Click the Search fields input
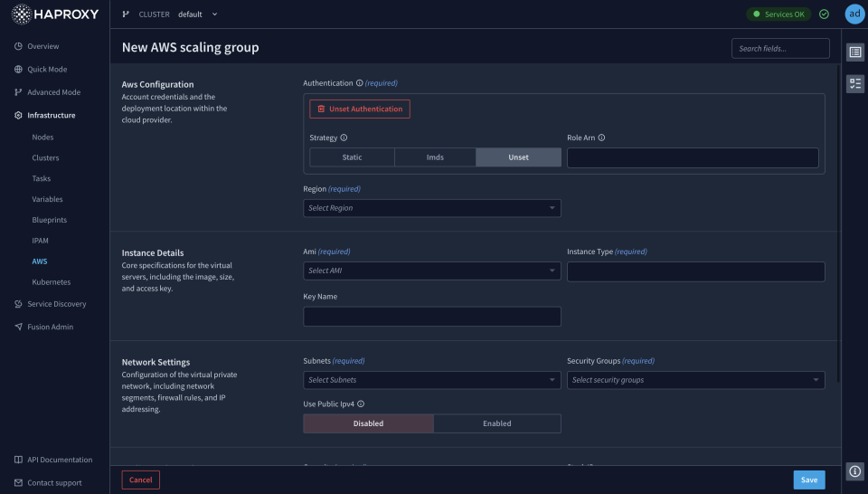The width and height of the screenshot is (868, 494). pyautogui.click(x=780, y=49)
